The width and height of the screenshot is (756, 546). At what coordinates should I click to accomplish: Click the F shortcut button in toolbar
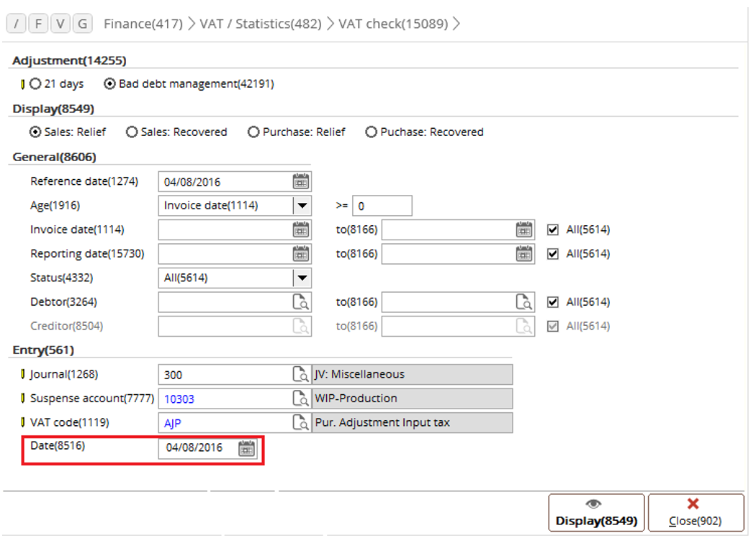point(38,24)
